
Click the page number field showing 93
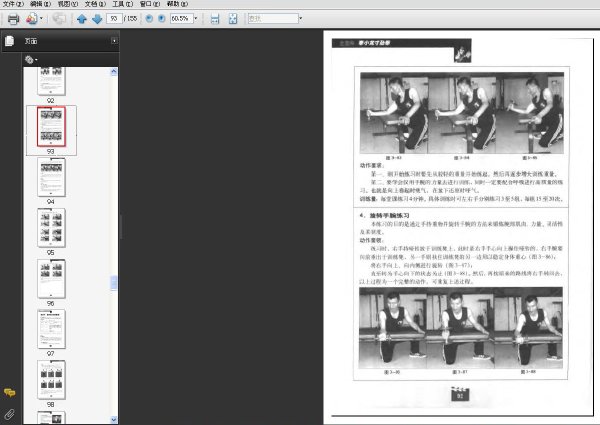pos(114,18)
